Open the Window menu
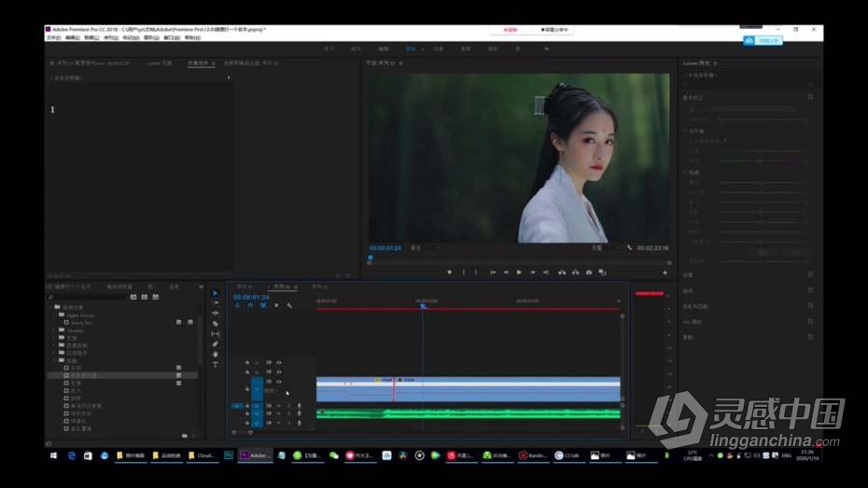This screenshot has height=488, width=868. (172, 37)
